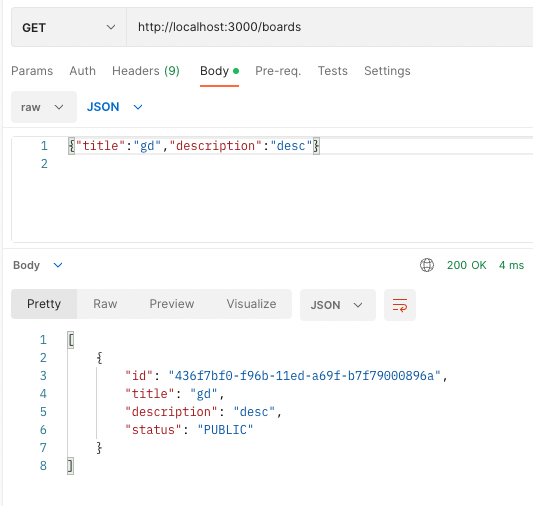Open the Pre-req. tab
Viewport: 533px width, 506px height.
tap(278, 71)
